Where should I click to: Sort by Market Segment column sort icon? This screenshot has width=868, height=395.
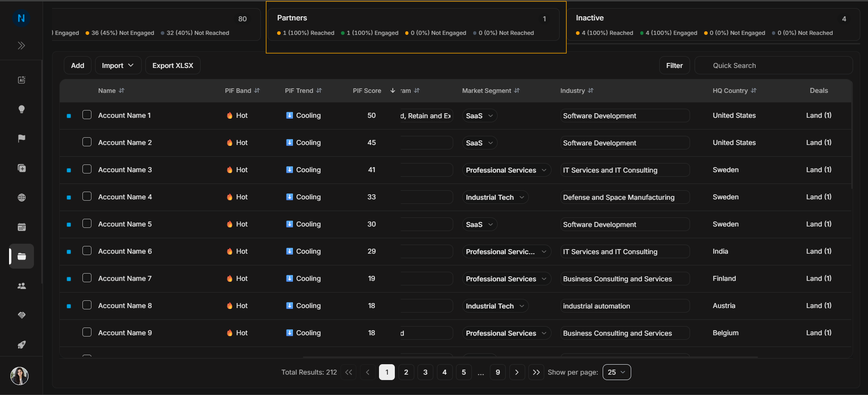click(x=517, y=91)
